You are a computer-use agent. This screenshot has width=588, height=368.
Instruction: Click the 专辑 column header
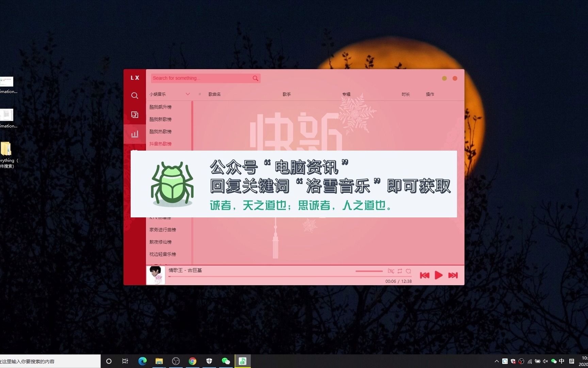click(x=346, y=94)
